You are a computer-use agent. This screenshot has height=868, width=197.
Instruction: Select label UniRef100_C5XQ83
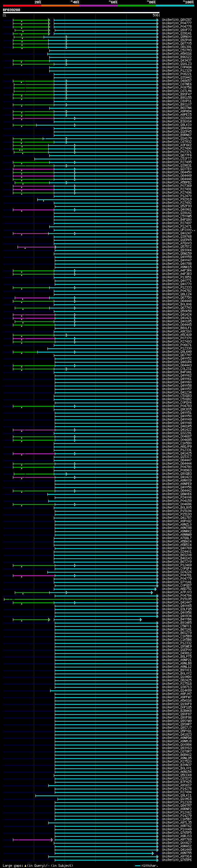[177, 396]
